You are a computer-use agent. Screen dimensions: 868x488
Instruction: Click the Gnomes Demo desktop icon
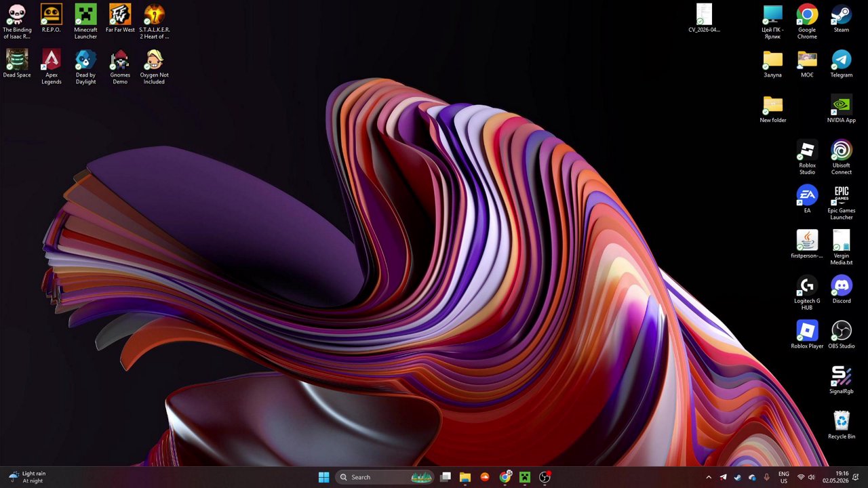pos(120,66)
